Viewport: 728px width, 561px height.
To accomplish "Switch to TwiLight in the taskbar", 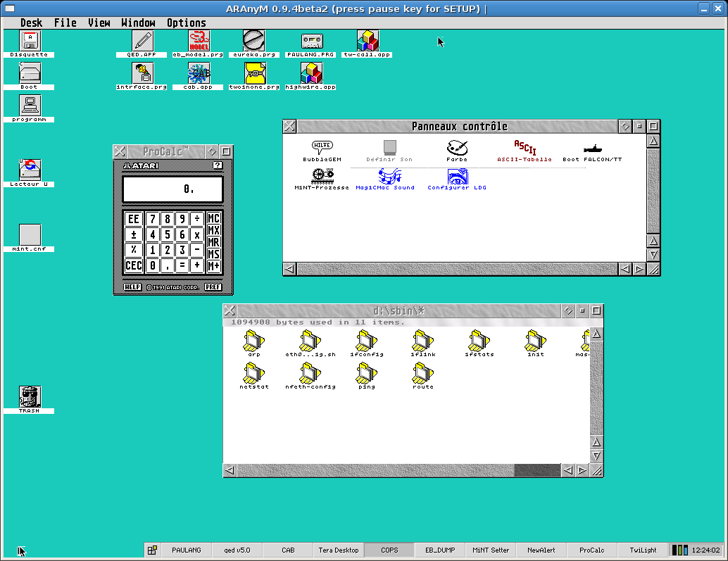I will 643,550.
